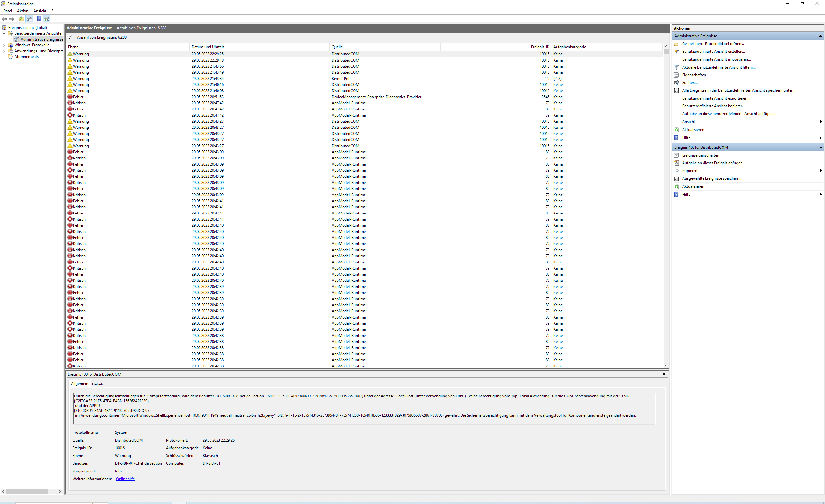Screen dimensions: 825x504
Task: Select the Kernel-PnP warning event row
Action: pos(341,79)
